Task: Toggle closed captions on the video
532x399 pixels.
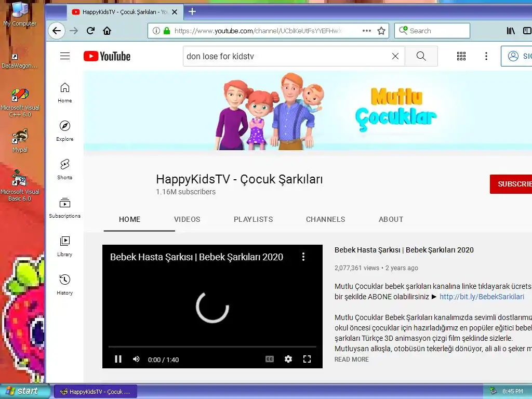Action: point(270,359)
